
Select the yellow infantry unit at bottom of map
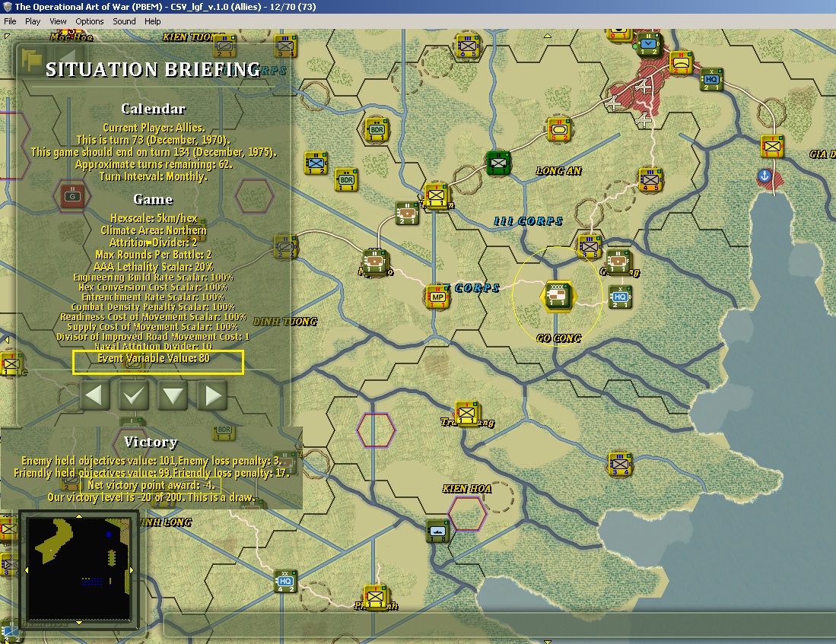[x=376, y=597]
